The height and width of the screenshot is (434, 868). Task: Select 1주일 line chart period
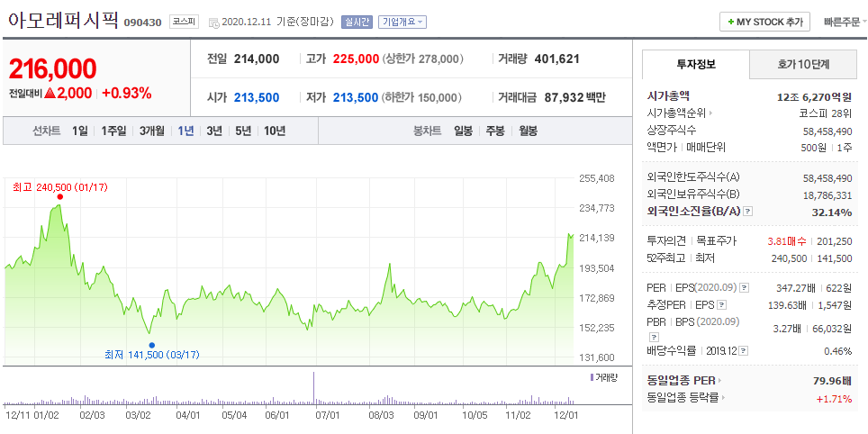(113, 131)
